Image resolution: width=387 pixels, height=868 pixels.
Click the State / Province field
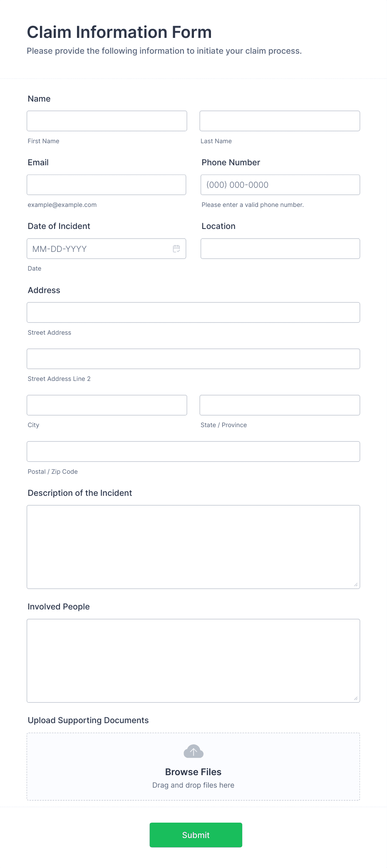pos(280,405)
